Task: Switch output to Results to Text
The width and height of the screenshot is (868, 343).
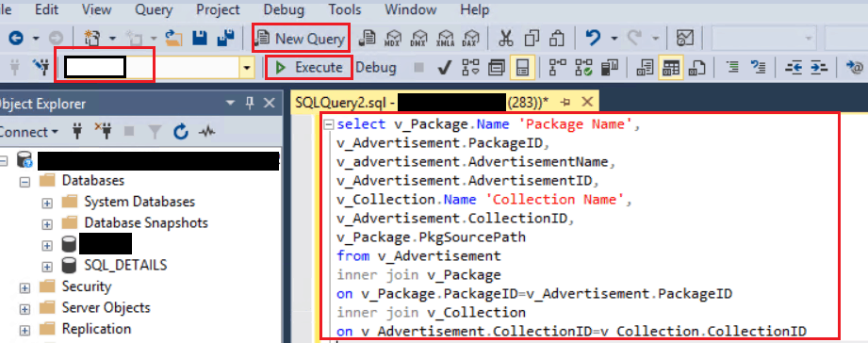Action: click(645, 68)
